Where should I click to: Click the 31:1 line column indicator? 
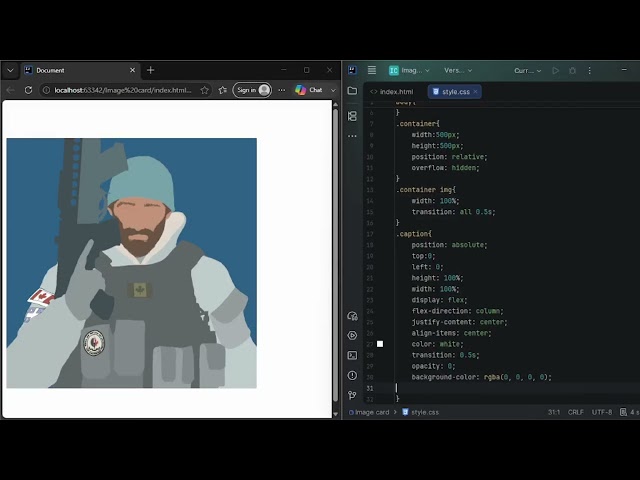[x=554, y=412]
